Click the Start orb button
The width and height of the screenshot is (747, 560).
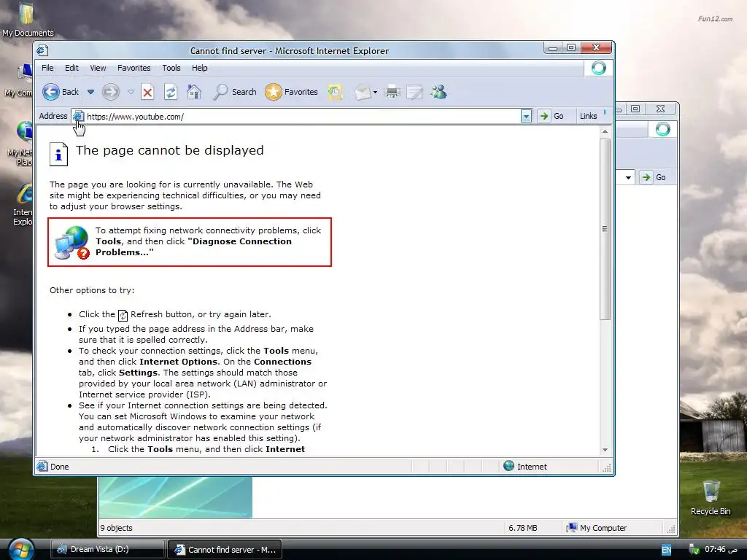pyautogui.click(x=20, y=549)
